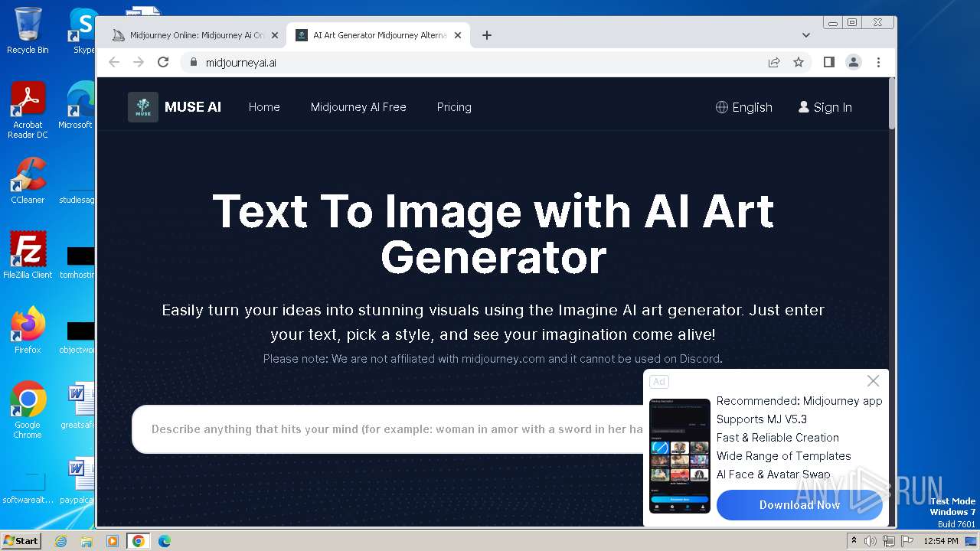Open Internet Explorer in taskbar
980x551 pixels.
[x=60, y=541]
